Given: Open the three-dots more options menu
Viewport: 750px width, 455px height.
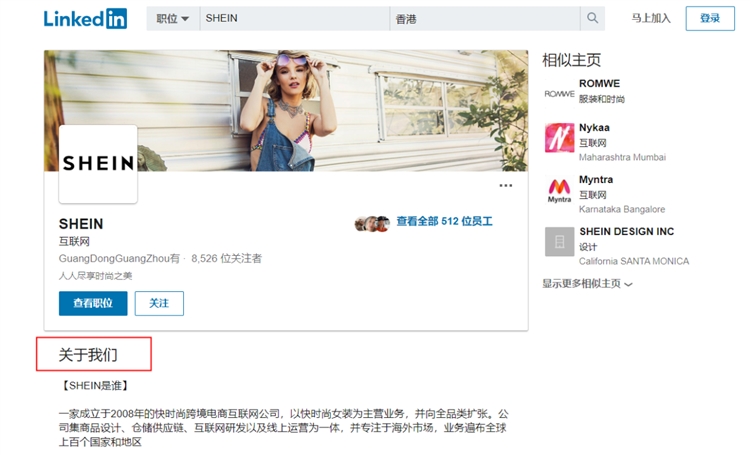Looking at the screenshot, I should 506,185.
